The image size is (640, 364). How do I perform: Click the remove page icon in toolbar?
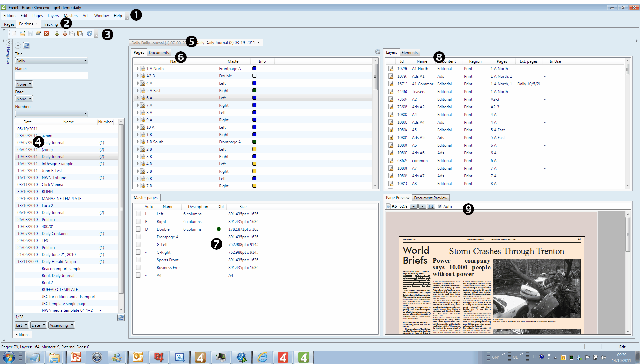[64, 33]
